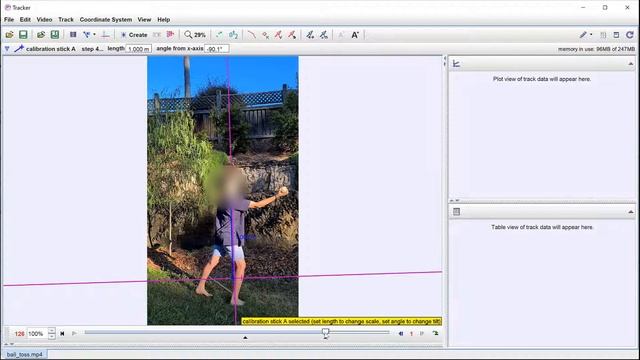The image size is (640, 360).
Task: Click the start frame marker triangle
Action: 245,338
